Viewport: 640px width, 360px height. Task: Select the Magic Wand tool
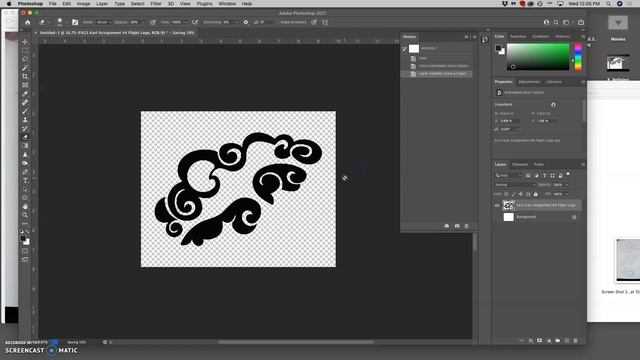point(25,68)
